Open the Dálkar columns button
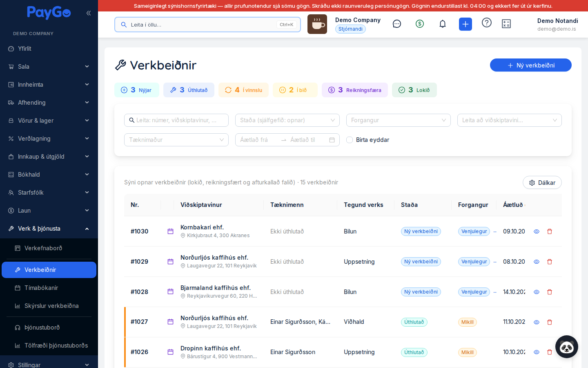The image size is (588, 368). click(x=542, y=183)
